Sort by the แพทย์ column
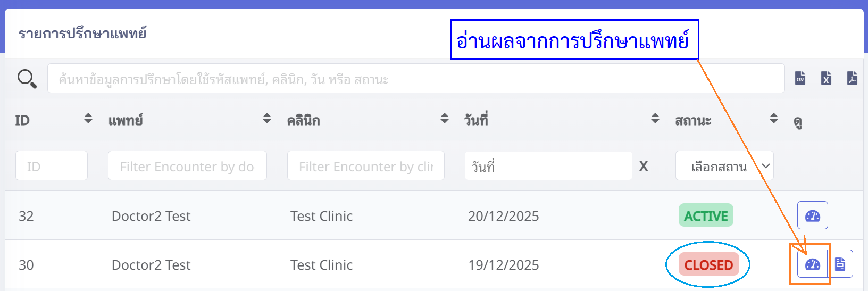Image resolution: width=868 pixels, height=291 pixels. pyautogui.click(x=267, y=119)
